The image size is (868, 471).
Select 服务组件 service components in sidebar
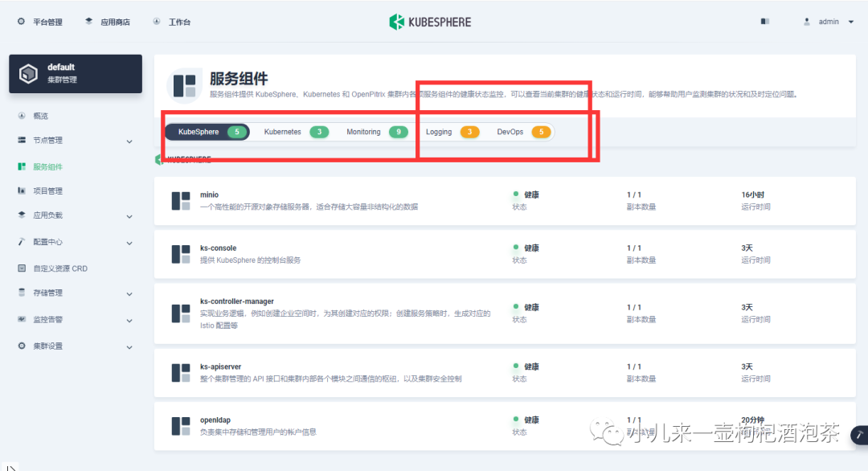[x=47, y=166]
